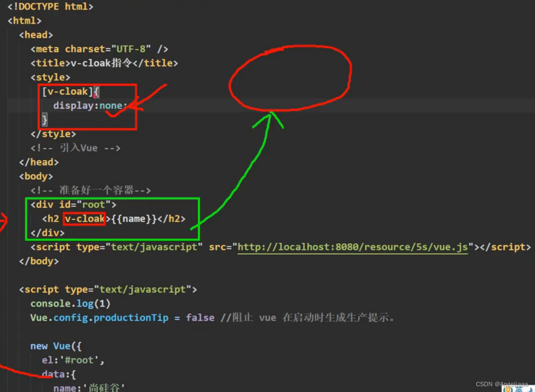Click the opening <head> tag
The image size is (535, 392).
[x=36, y=34]
